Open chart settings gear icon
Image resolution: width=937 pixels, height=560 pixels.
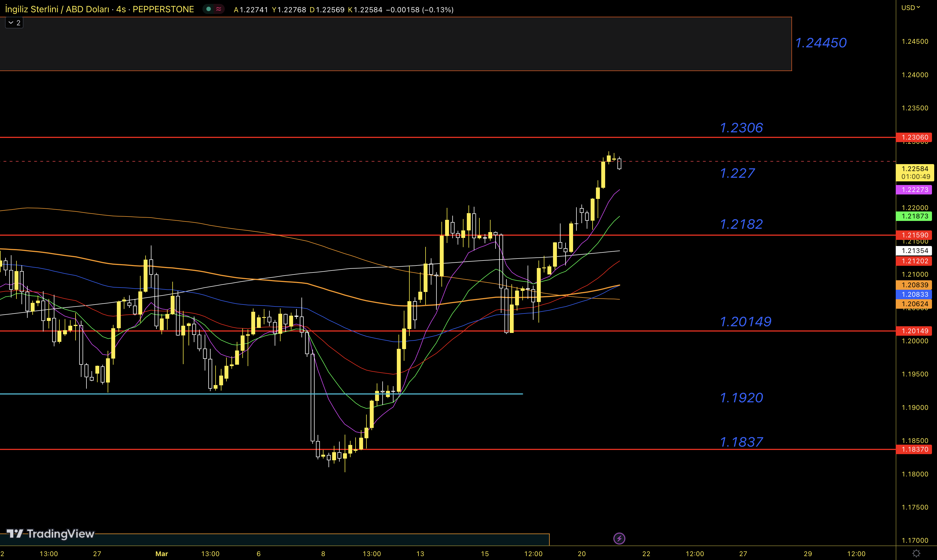pos(916,553)
